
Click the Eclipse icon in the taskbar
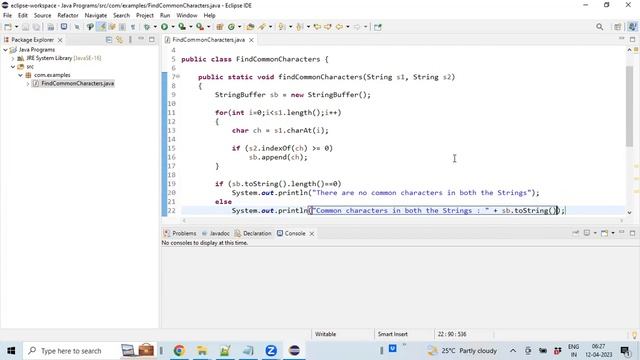[294, 351]
